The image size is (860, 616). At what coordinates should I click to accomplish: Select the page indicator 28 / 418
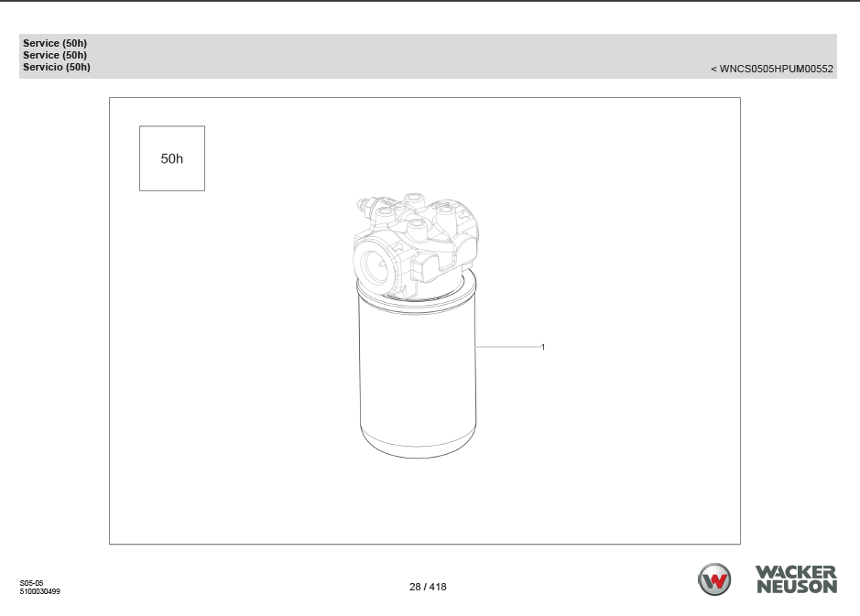[428, 587]
